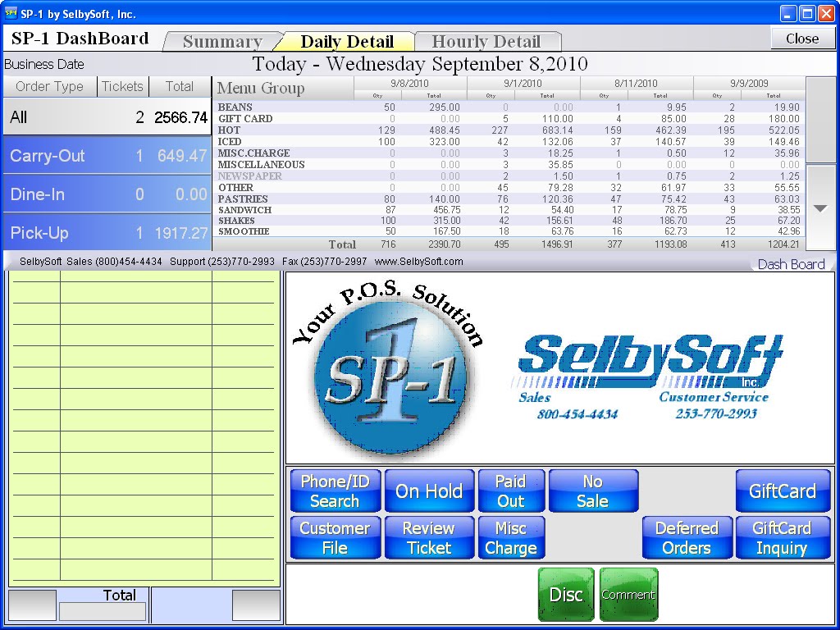Click the 1204.21 total for 9/9/2009
The image size is (840, 630).
pos(783,244)
